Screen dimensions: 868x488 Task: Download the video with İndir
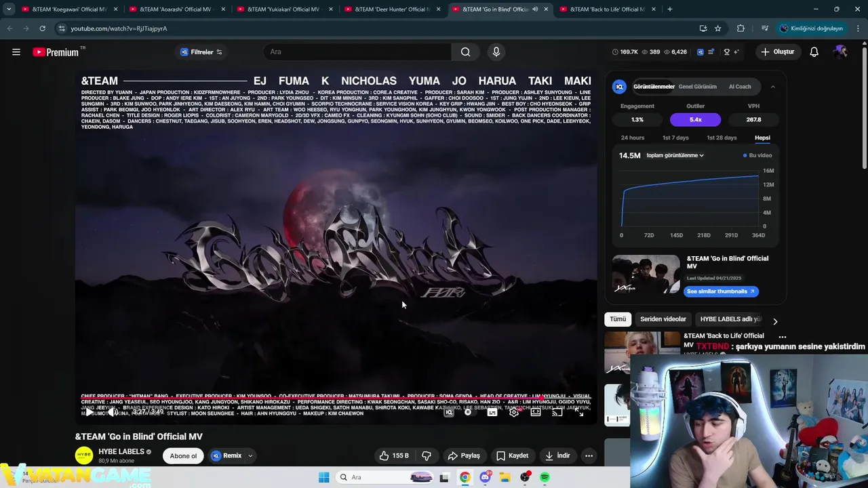coord(557,455)
